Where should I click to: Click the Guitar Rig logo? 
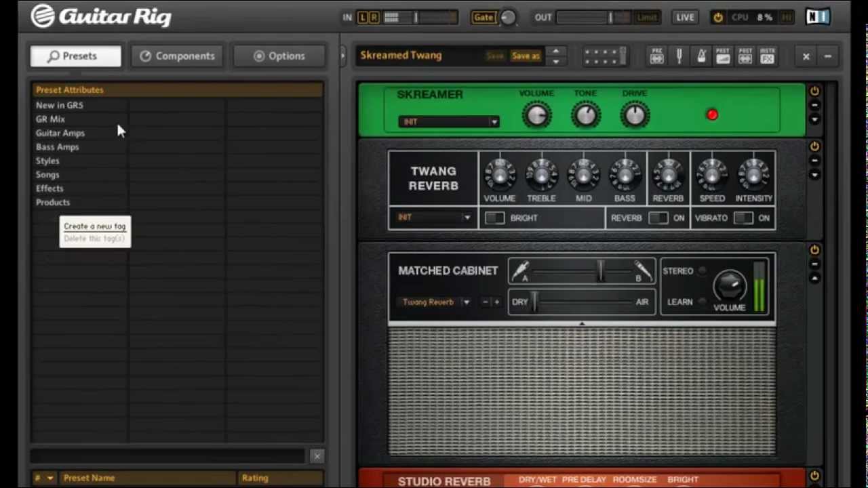102,16
